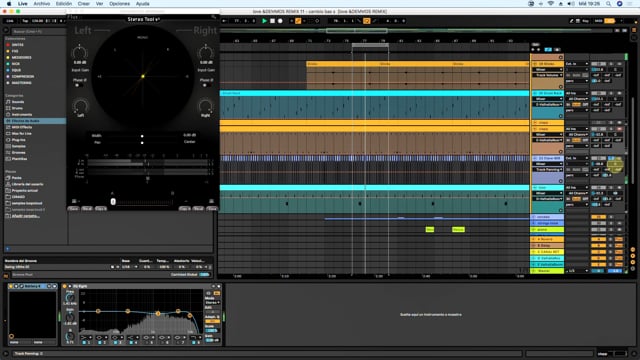Image resolution: width=640 pixels, height=360 pixels.
Task: Open macOS Spotlight search icon
Action: tap(608, 4)
